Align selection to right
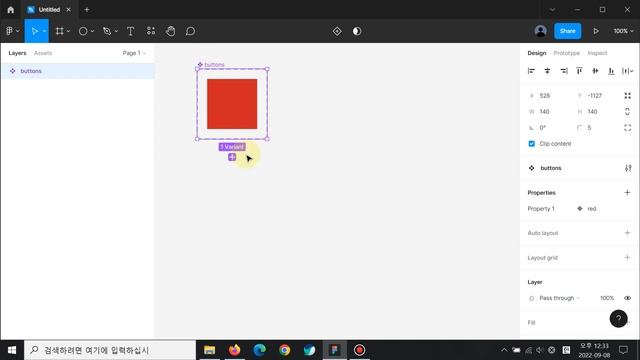The height and width of the screenshot is (360, 640). (564, 71)
